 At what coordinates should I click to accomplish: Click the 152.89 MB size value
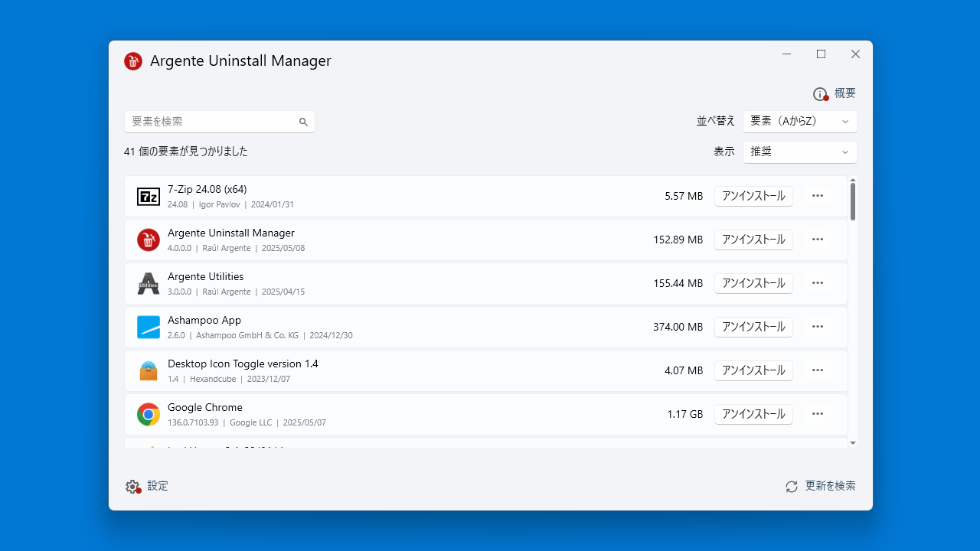[678, 240]
